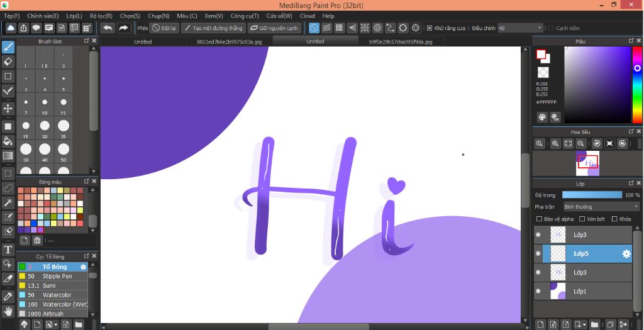Open settings gear of layer Lớp5
644x330 pixels.
(x=626, y=254)
